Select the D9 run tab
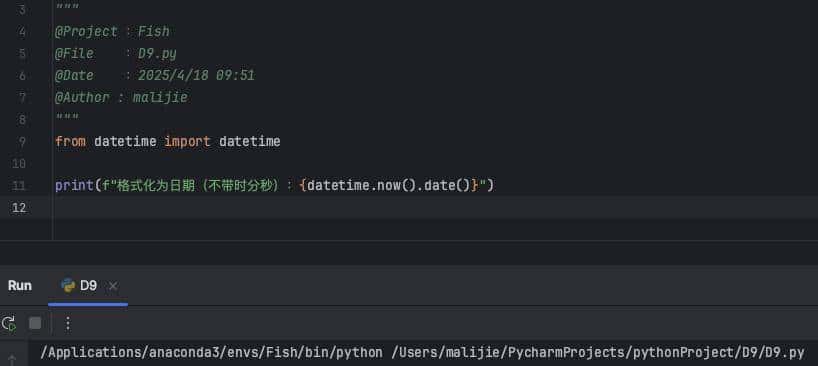Image resolution: width=818 pixels, height=366 pixels. (x=88, y=286)
